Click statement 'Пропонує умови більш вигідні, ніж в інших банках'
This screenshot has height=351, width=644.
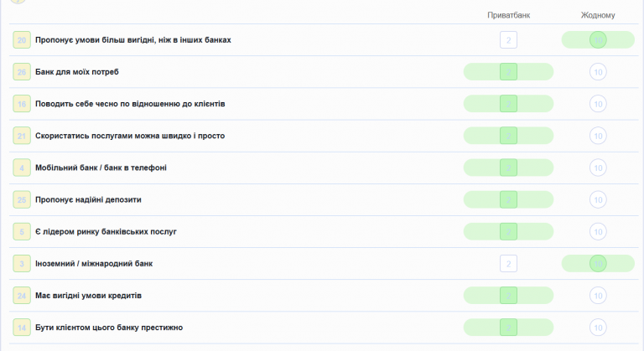[133, 40]
